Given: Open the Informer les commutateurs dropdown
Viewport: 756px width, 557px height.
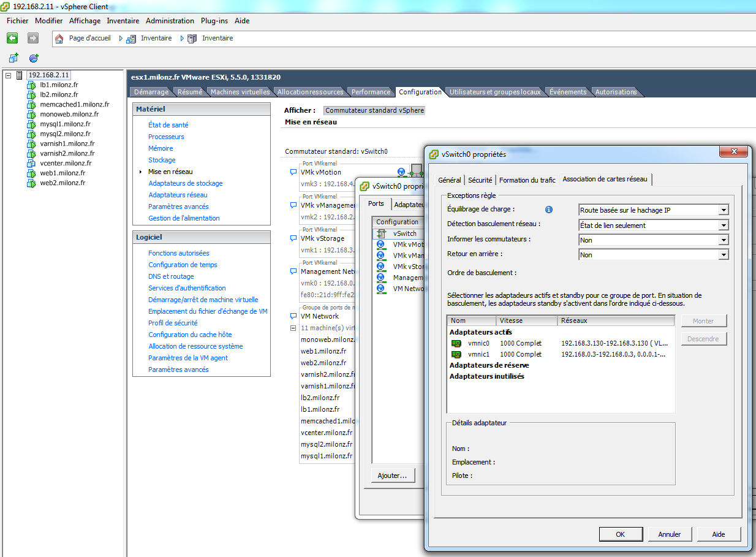Looking at the screenshot, I should pyautogui.click(x=724, y=240).
